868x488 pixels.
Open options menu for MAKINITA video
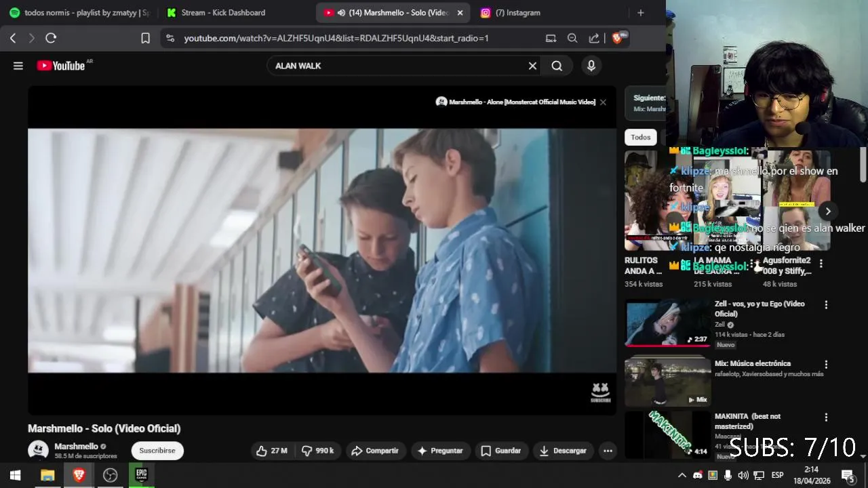coord(826,418)
